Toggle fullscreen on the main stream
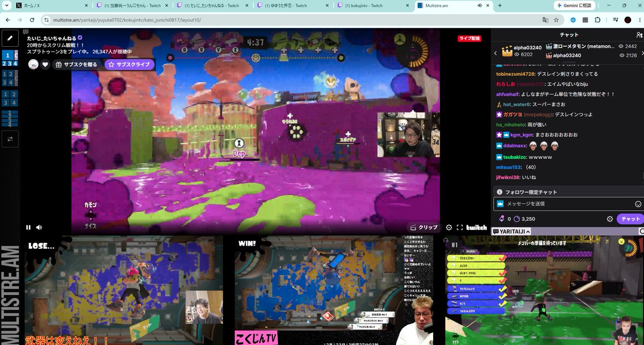 pos(459,227)
